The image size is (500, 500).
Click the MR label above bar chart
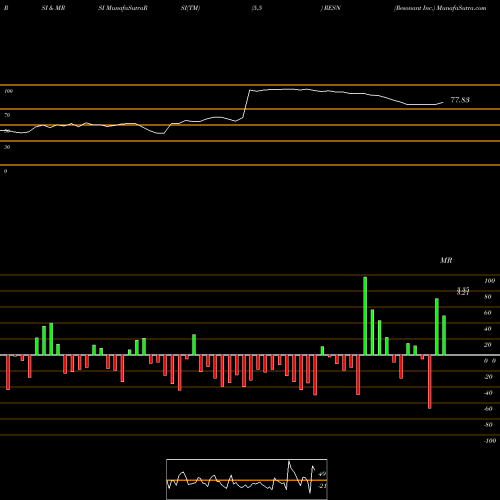[x=446, y=260]
